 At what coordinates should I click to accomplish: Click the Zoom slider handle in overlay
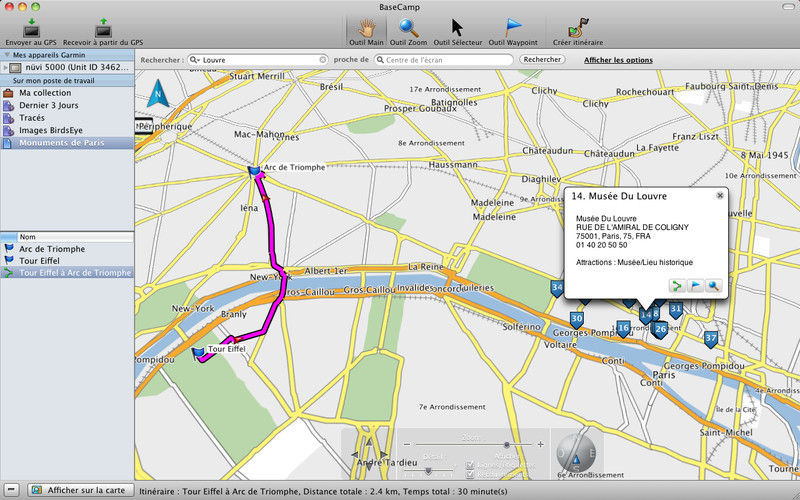click(507, 444)
